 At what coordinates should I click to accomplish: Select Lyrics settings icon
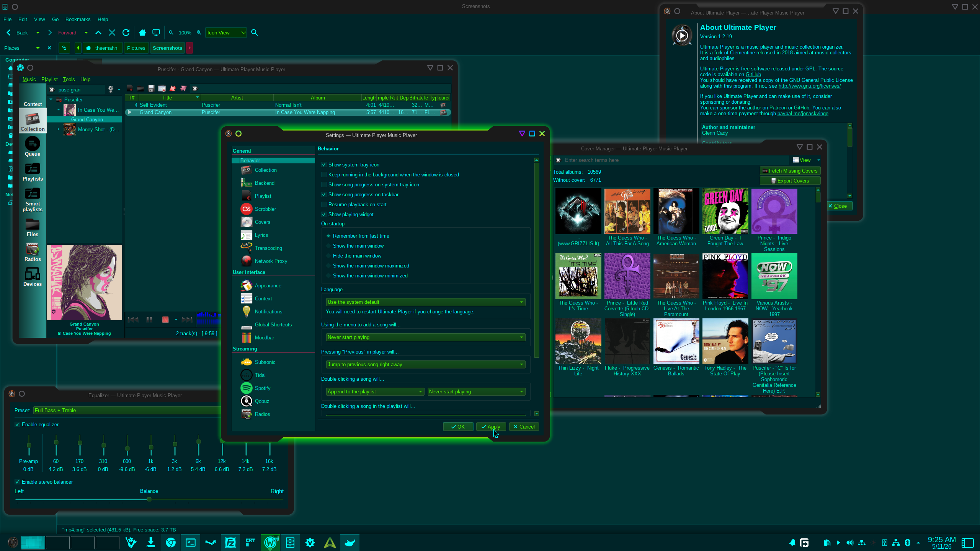point(246,235)
